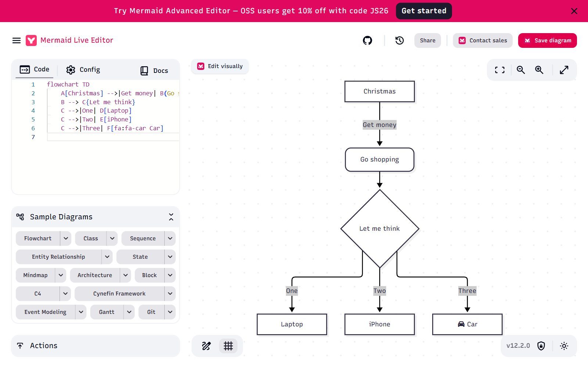
Task: Select the Let me think diamond node
Action: [x=380, y=229]
